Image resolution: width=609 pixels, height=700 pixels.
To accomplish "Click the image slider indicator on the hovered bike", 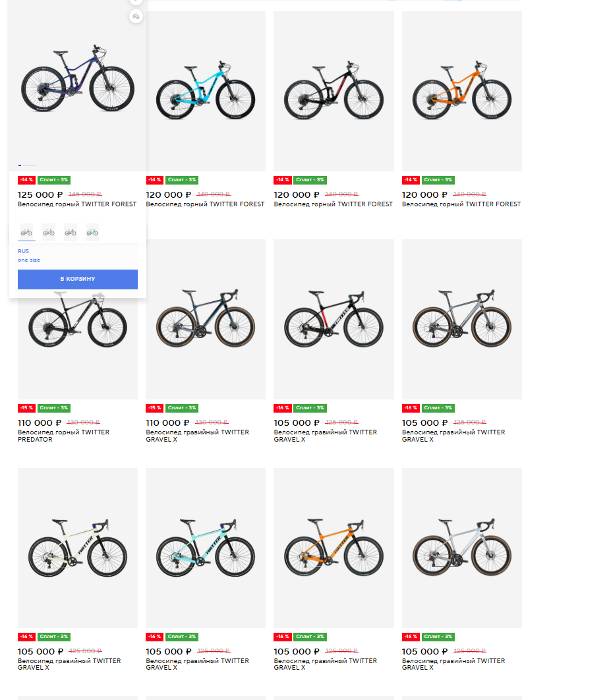I will point(27,165).
